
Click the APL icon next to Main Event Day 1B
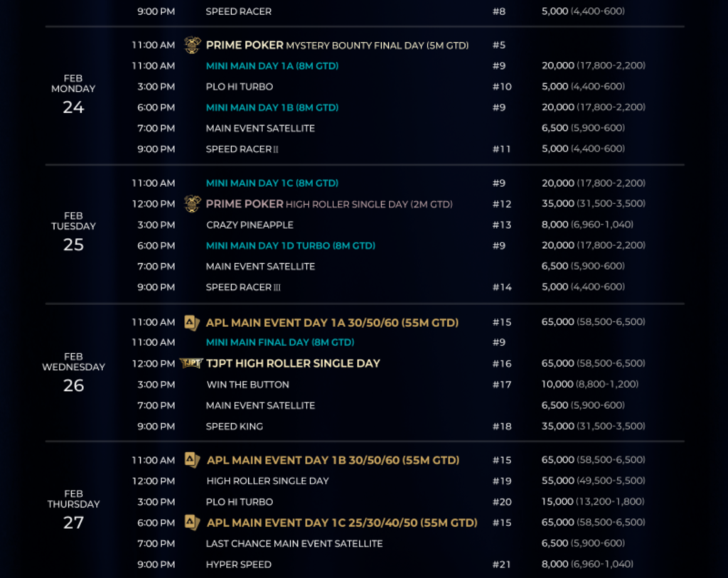point(191,460)
